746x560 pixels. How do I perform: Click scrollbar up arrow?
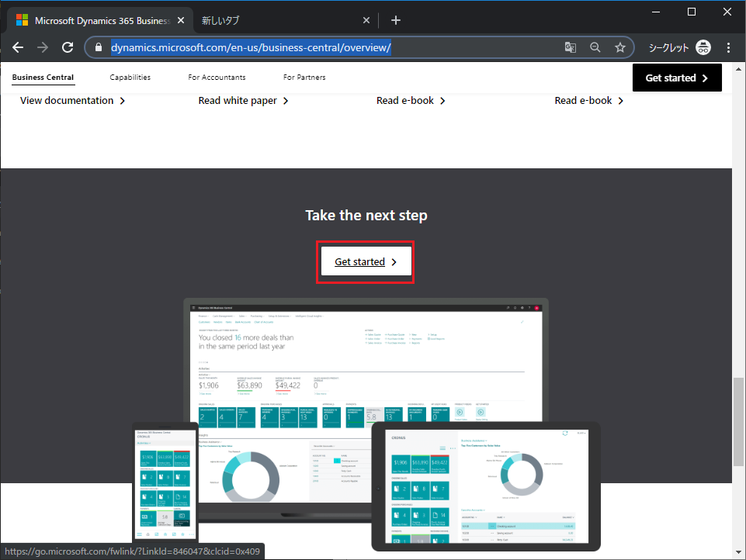(738, 69)
